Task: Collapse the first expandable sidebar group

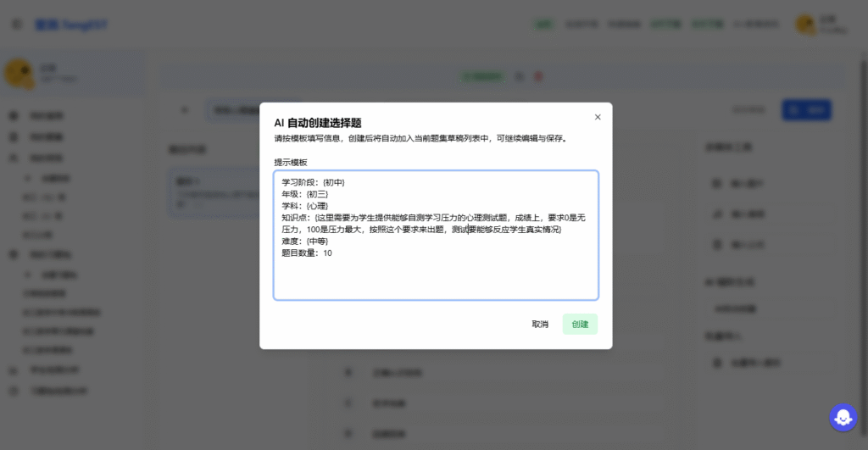Action: 28,179
